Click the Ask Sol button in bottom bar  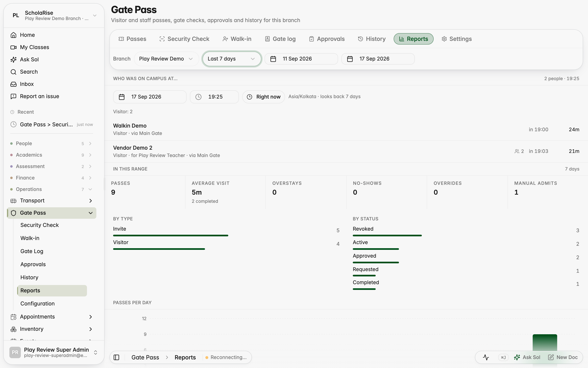coord(527,357)
